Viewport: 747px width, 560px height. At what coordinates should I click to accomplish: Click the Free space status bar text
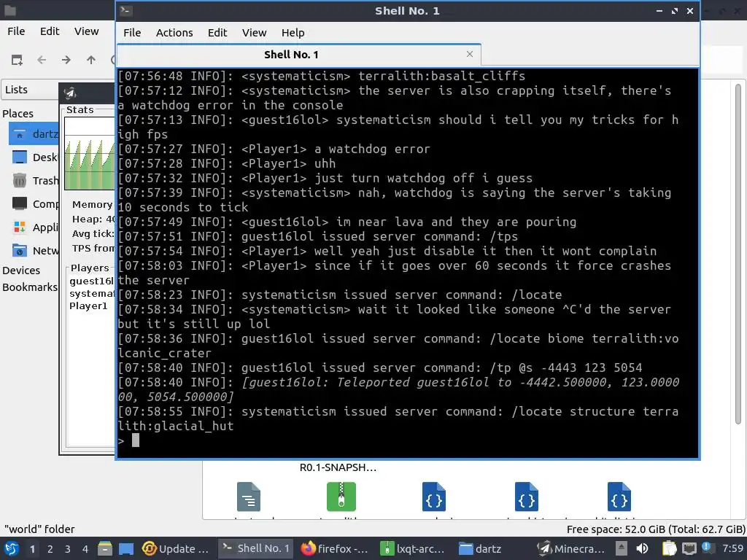(x=656, y=529)
